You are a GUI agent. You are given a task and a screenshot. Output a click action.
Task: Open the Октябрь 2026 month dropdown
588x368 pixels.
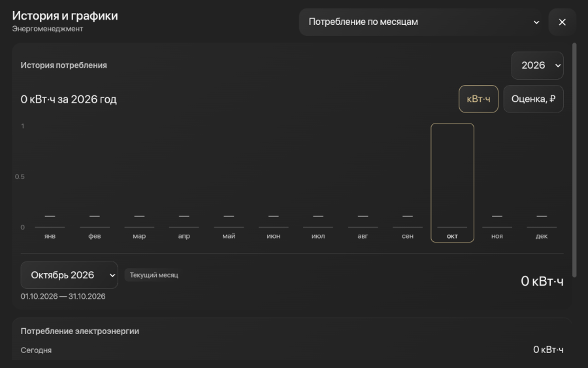click(69, 275)
